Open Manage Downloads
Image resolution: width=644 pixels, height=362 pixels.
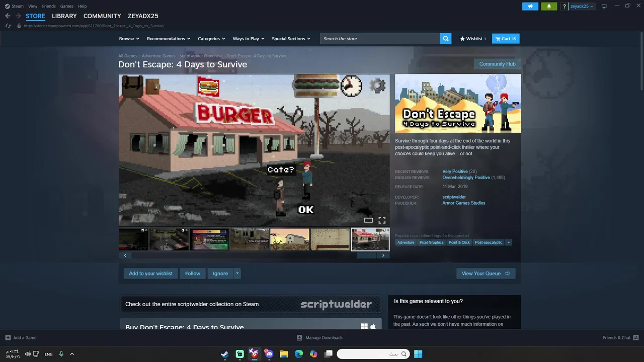[x=319, y=337]
